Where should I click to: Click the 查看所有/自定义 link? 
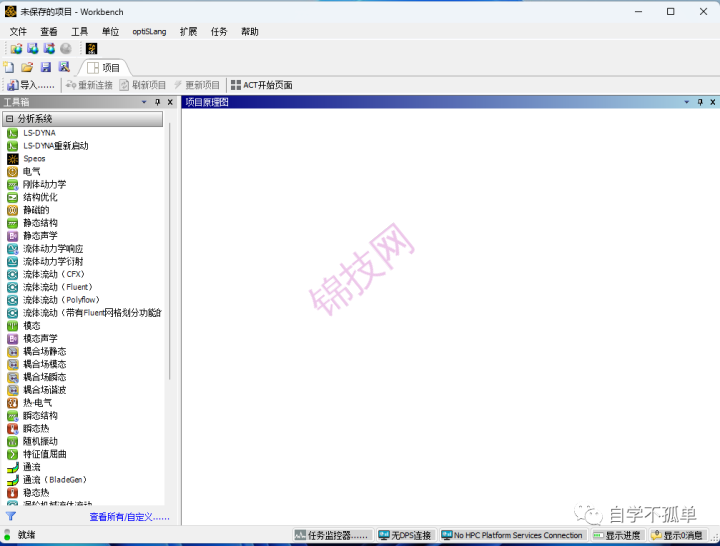(x=129, y=517)
